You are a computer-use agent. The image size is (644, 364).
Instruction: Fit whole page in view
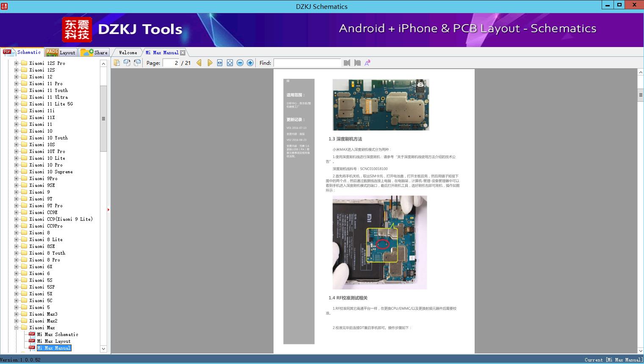230,63
